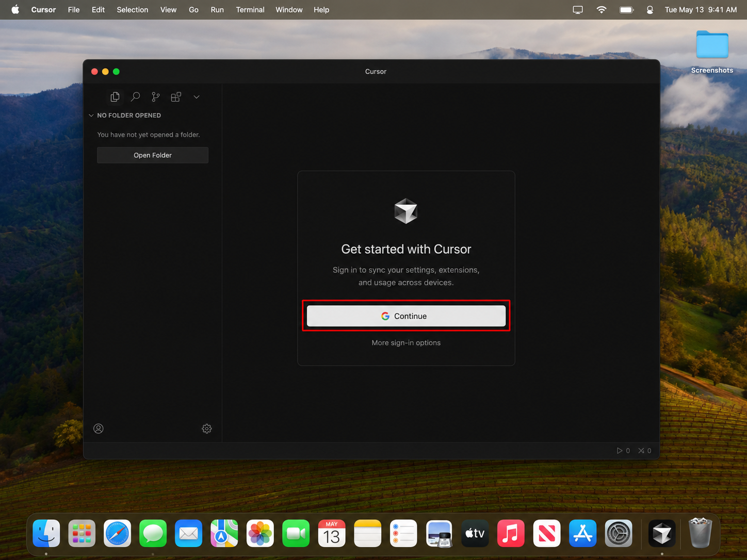Open Music from the Dock
The image size is (747, 560).
[511, 533]
